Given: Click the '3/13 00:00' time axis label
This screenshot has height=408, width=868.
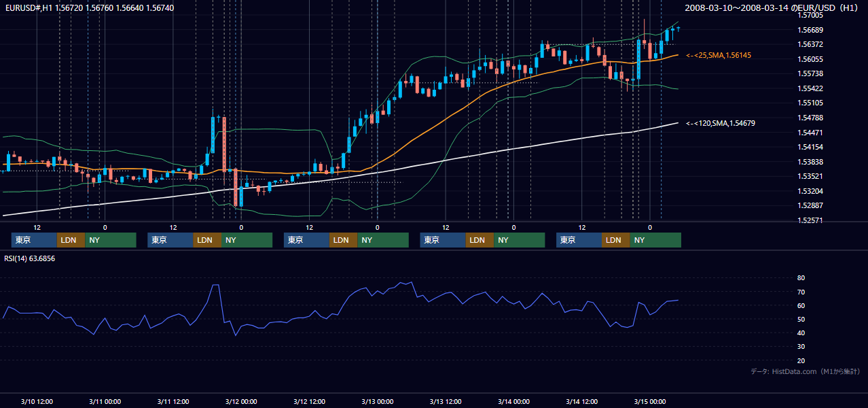Looking at the screenshot, I should tap(377, 401).
